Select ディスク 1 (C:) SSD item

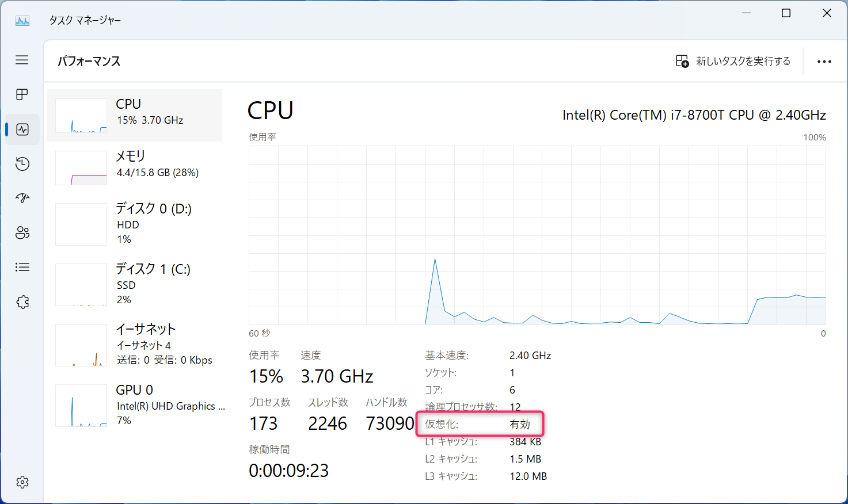coord(134,284)
